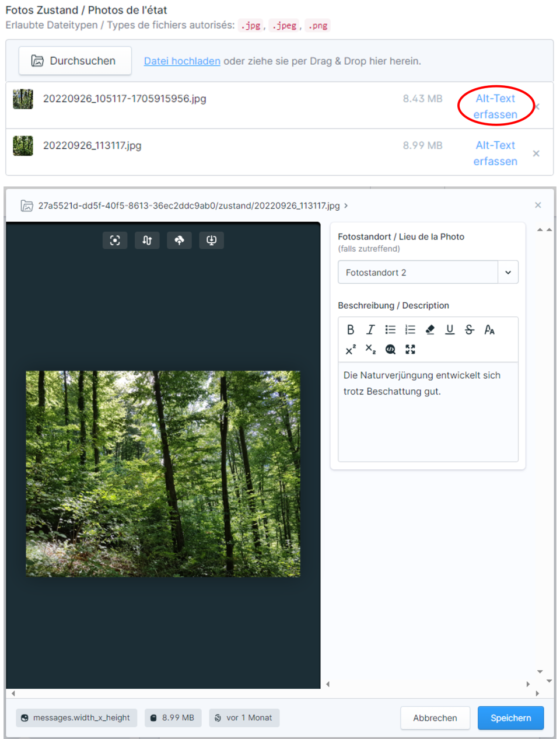560x739 pixels.
Task: Expand the description editor to fullscreen
Action: (410, 350)
